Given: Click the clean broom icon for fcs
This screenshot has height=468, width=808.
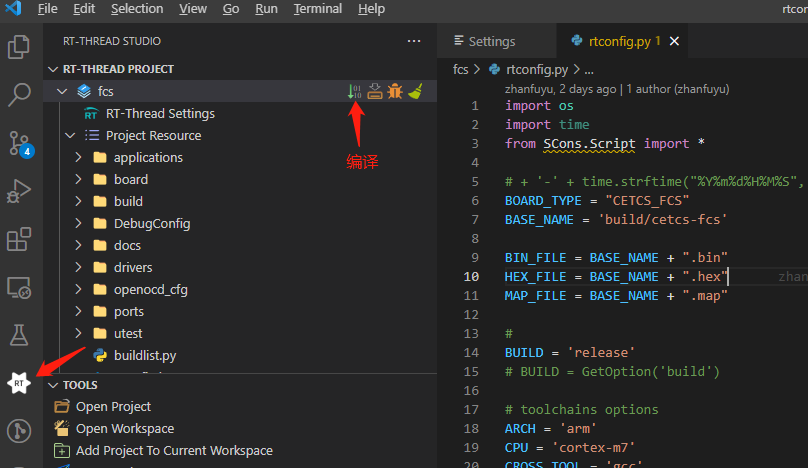Looking at the screenshot, I should (415, 91).
